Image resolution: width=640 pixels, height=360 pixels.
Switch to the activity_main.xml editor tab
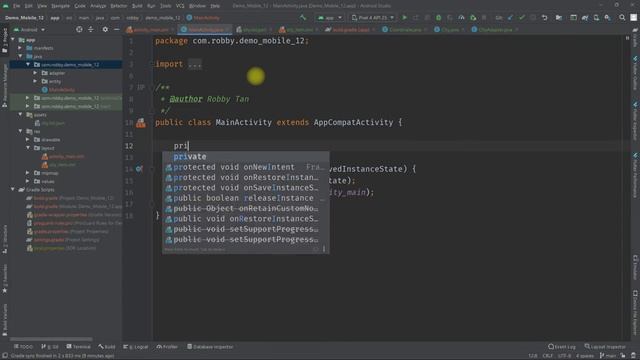click(149, 29)
